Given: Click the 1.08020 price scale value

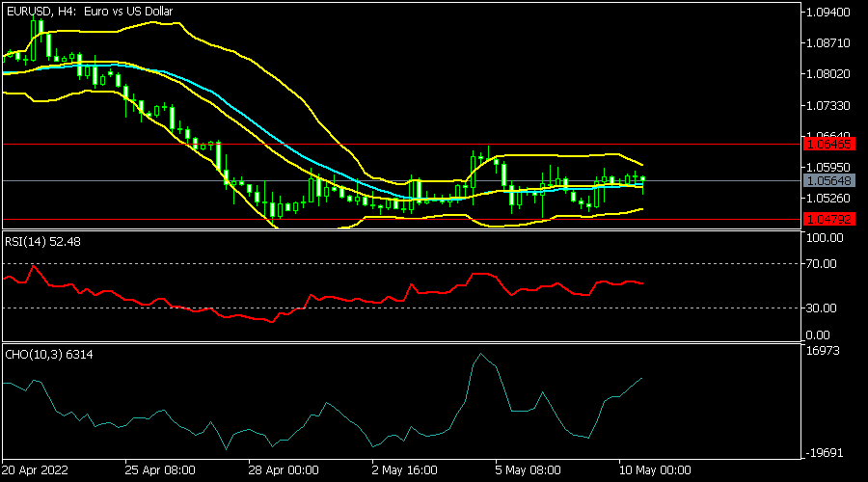Looking at the screenshot, I should click(x=828, y=74).
